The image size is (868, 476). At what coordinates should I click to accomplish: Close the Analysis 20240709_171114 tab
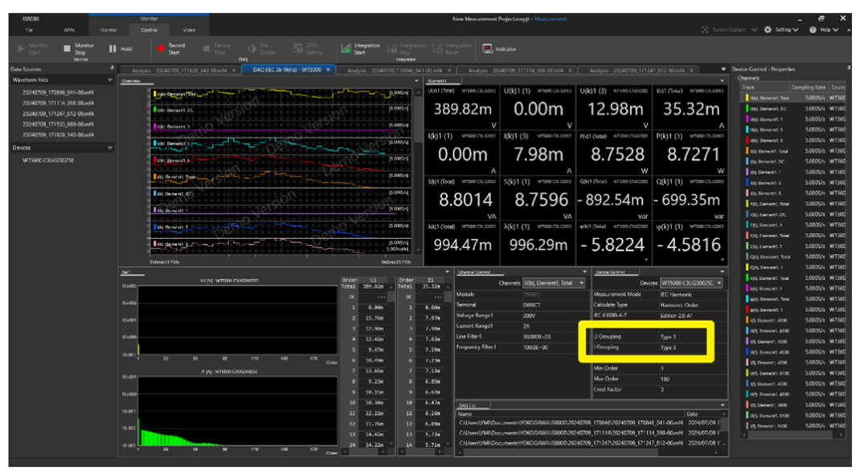pos(570,71)
